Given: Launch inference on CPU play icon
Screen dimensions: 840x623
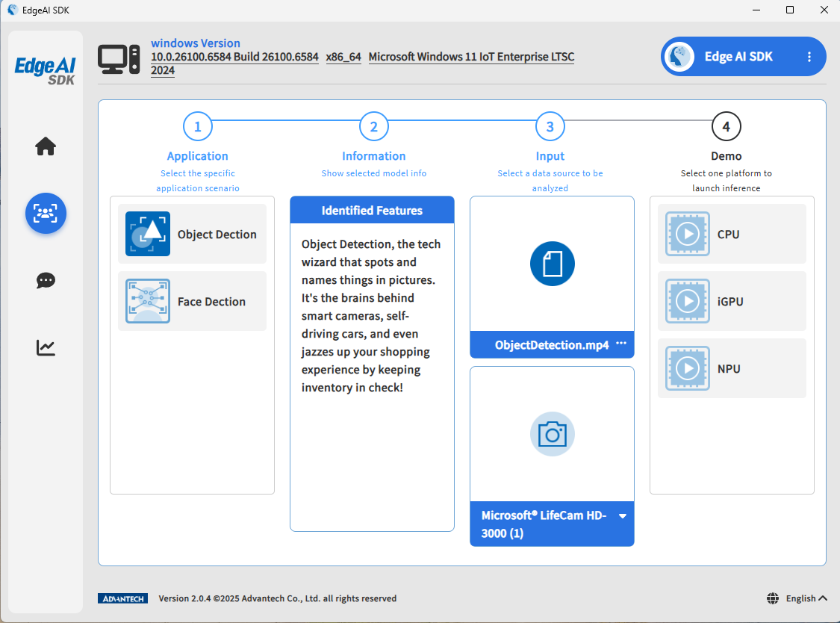Looking at the screenshot, I should click(x=687, y=234).
